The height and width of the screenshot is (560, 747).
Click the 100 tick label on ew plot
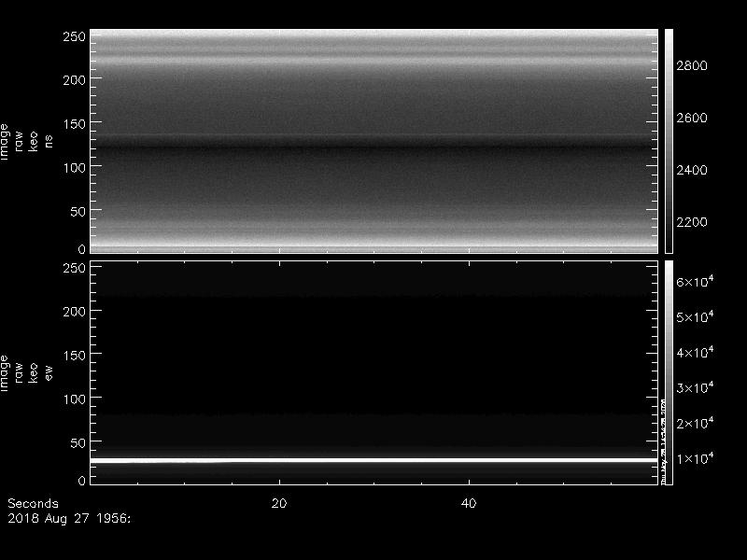75,399
